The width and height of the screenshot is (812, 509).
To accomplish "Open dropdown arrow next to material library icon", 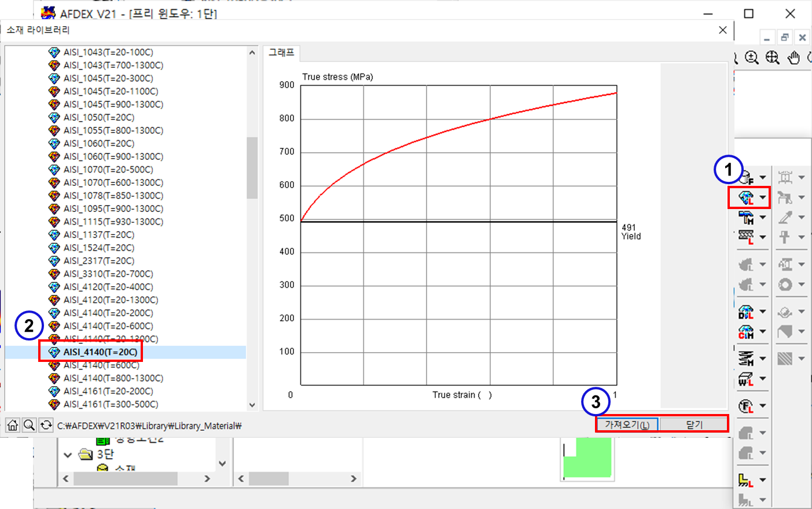I will click(763, 197).
